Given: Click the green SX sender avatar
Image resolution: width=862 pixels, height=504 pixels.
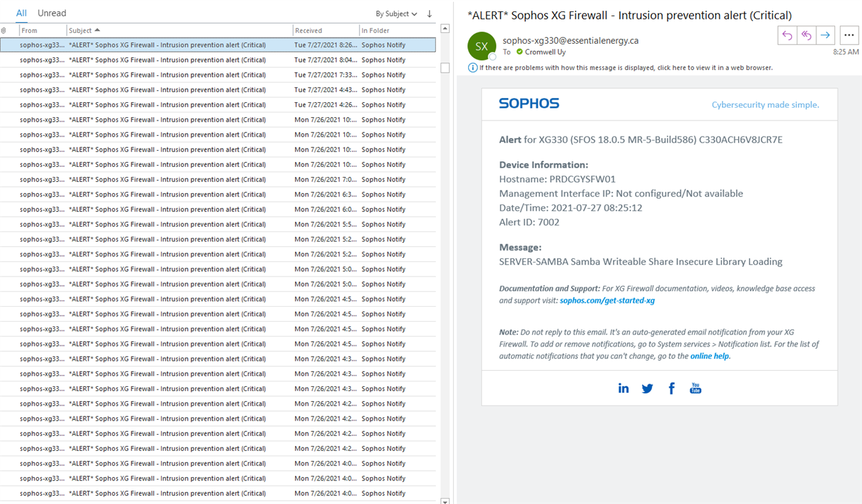Looking at the screenshot, I should point(482,46).
